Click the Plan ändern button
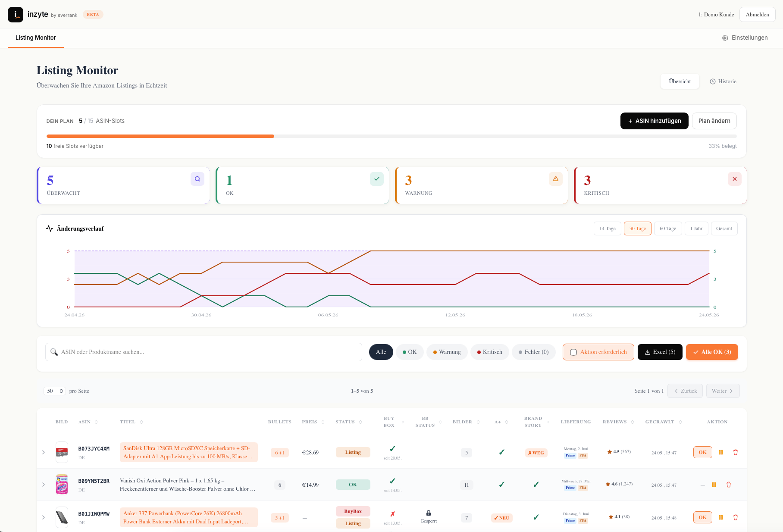The width and height of the screenshot is (783, 532). click(x=714, y=121)
